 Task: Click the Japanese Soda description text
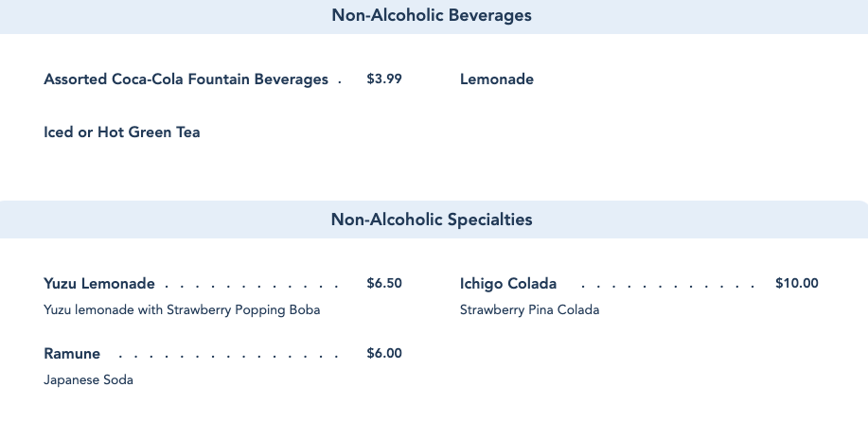click(88, 380)
